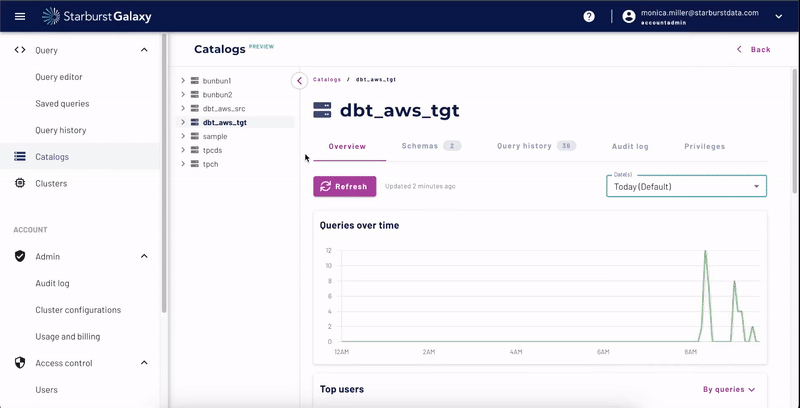Screen dimensions: 800x408
Task: Open the By queries sort dropdown
Action: pos(729,389)
